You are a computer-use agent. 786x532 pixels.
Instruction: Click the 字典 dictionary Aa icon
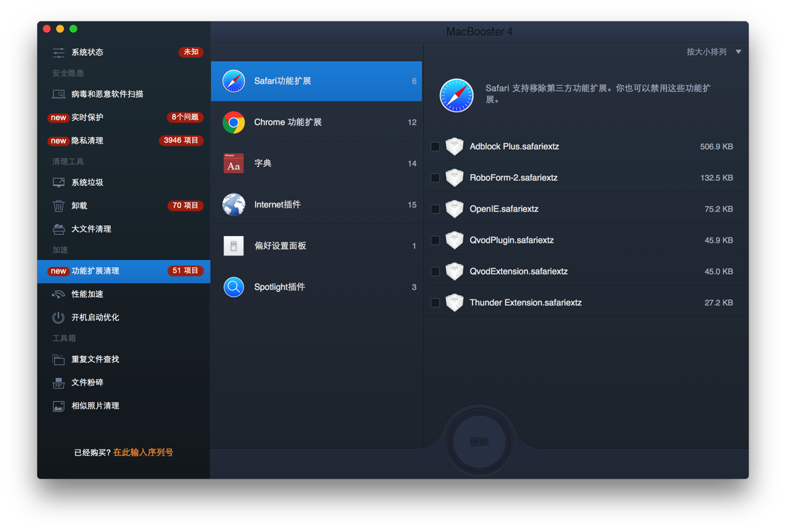[x=234, y=164]
